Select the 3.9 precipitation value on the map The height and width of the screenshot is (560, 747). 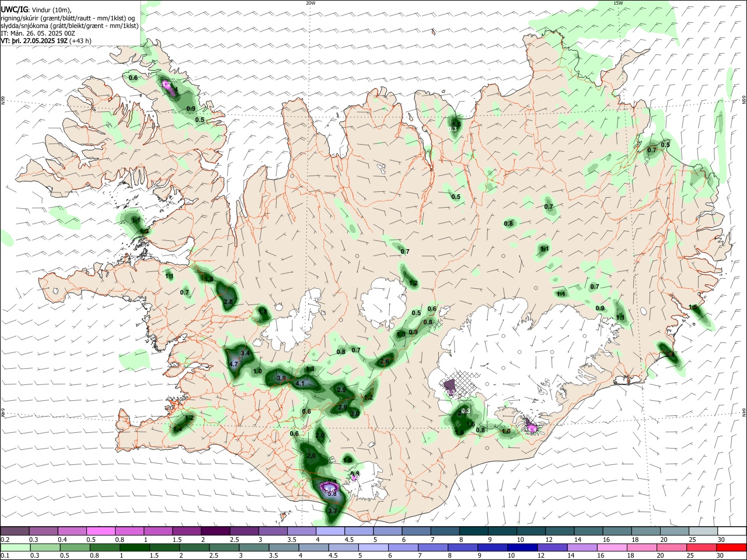click(281, 379)
